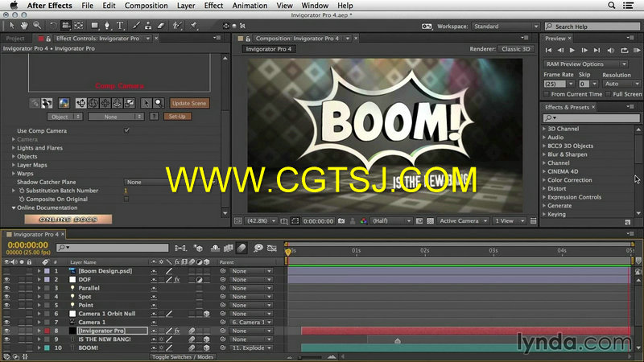Viewport: 644px width, 362px height.
Task: Click the Composition Mini-Flowchart icon
Action: coord(180,248)
